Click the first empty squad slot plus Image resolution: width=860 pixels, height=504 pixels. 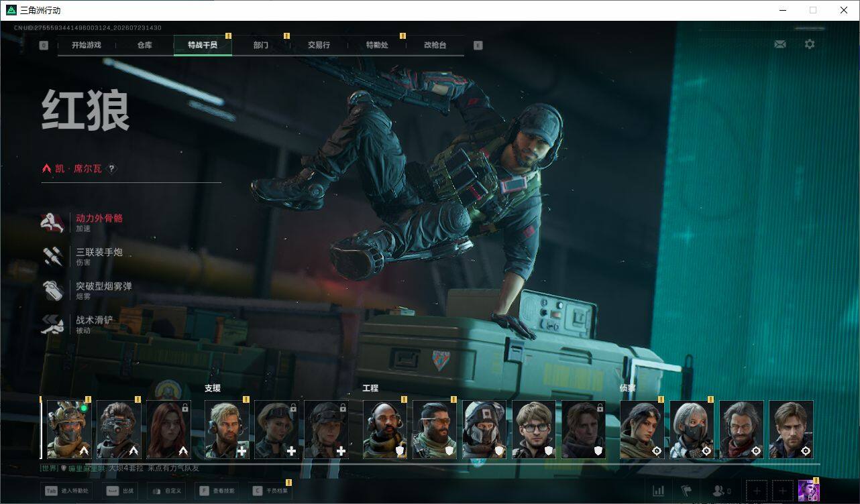click(757, 491)
